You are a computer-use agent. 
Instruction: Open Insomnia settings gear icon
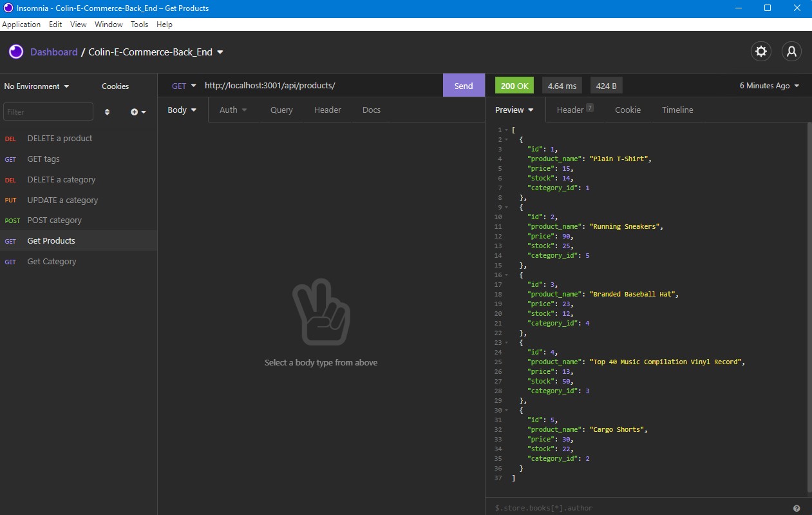pyautogui.click(x=761, y=52)
